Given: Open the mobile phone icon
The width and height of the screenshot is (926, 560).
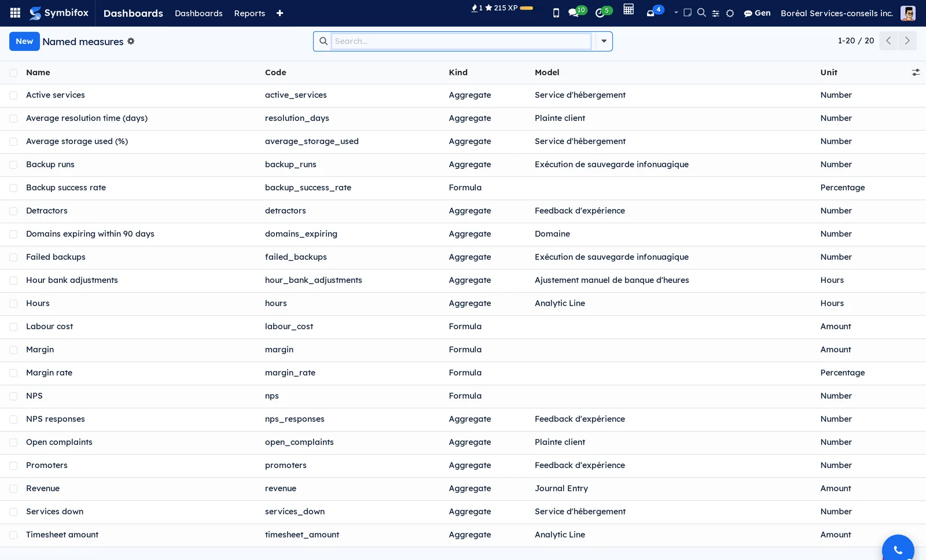Looking at the screenshot, I should click(556, 13).
